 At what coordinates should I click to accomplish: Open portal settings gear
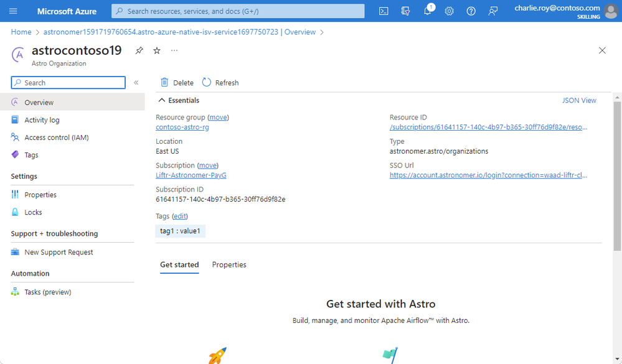click(x=449, y=11)
